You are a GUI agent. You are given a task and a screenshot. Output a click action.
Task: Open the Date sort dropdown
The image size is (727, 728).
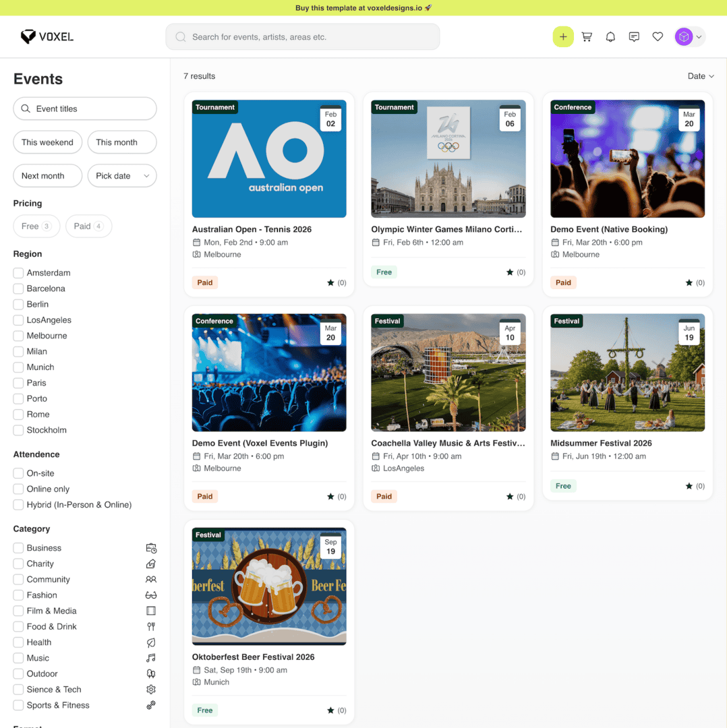[x=700, y=76]
